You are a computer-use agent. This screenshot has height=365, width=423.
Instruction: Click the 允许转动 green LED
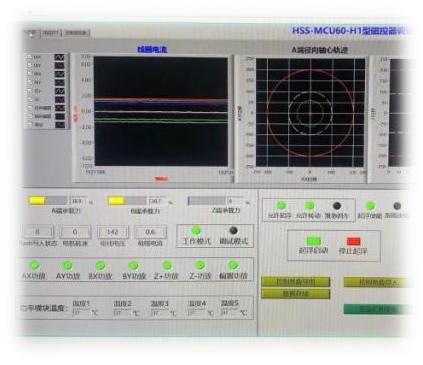[310, 206]
